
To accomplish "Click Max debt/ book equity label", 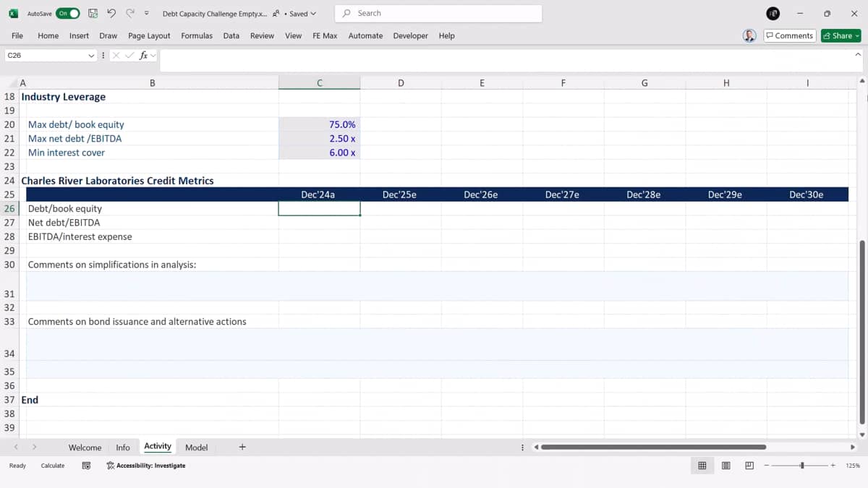I will [x=76, y=124].
